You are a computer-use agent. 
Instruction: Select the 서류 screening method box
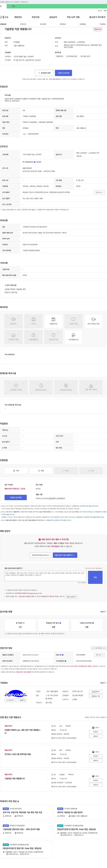pos(16,471)
